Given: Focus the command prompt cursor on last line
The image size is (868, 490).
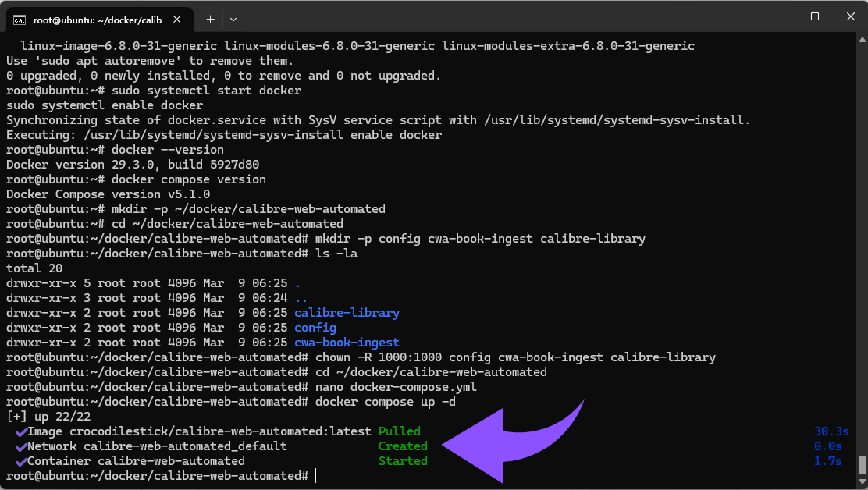Looking at the screenshot, I should 316,476.
